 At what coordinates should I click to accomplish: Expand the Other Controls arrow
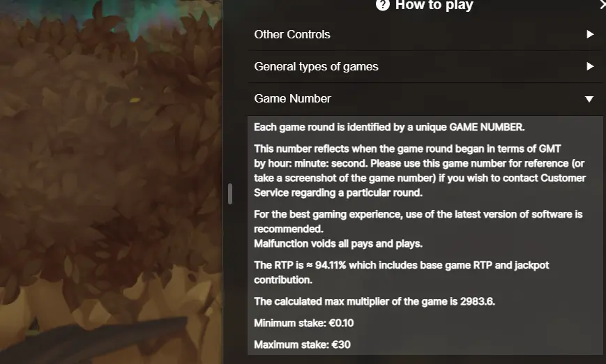tap(590, 34)
